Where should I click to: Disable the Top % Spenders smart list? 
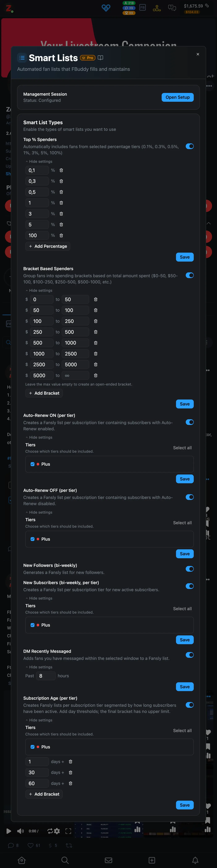pos(190,146)
